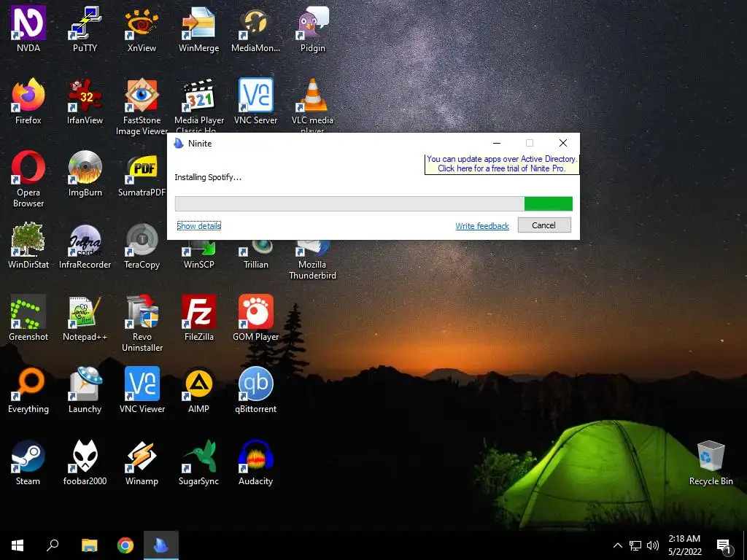Show hidden system tray icons
Image resolution: width=747 pixels, height=560 pixels.
[x=617, y=545]
